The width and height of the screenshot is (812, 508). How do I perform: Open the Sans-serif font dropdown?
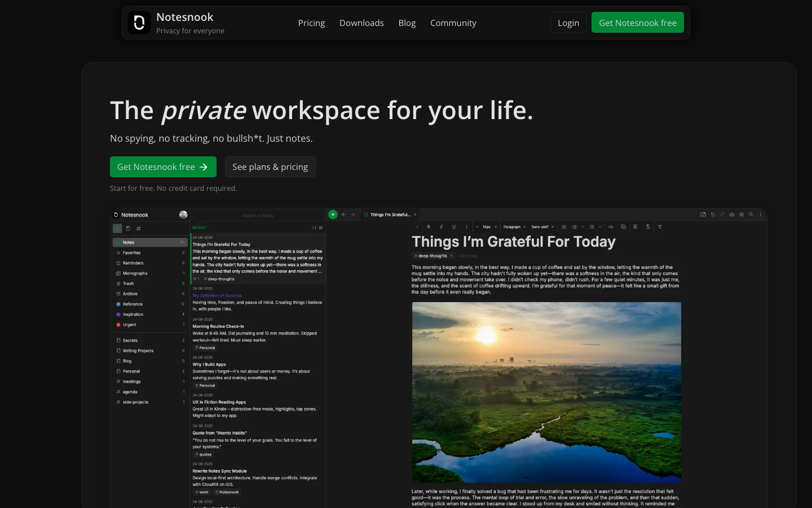pos(541,226)
